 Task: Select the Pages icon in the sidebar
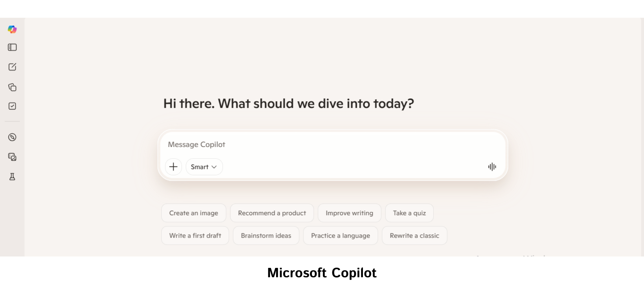click(x=12, y=87)
